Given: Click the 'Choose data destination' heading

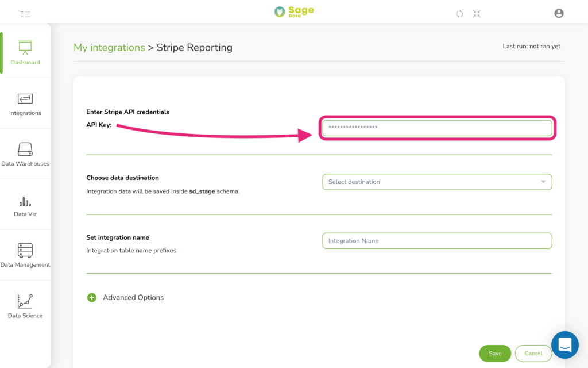Looking at the screenshot, I should 123,178.
